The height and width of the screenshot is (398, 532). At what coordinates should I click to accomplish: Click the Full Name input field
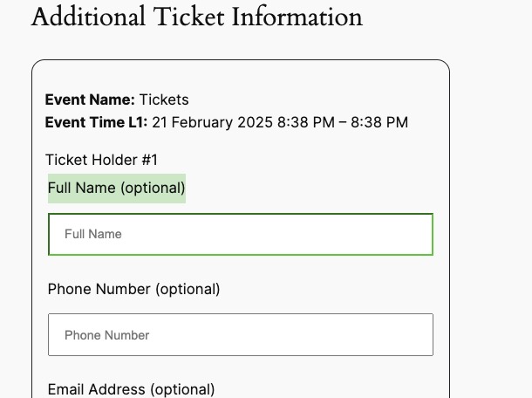[241, 234]
